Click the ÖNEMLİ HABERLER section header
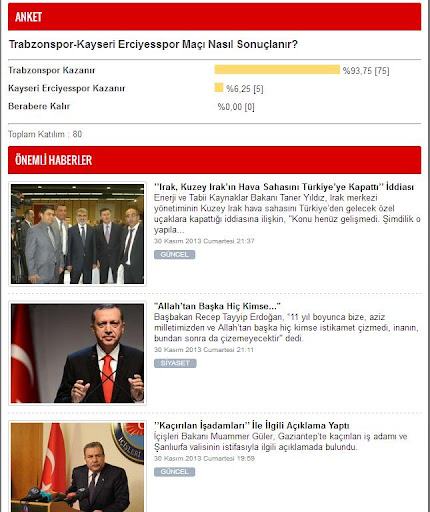Screen dimensions: 430x512 [x=214, y=160]
